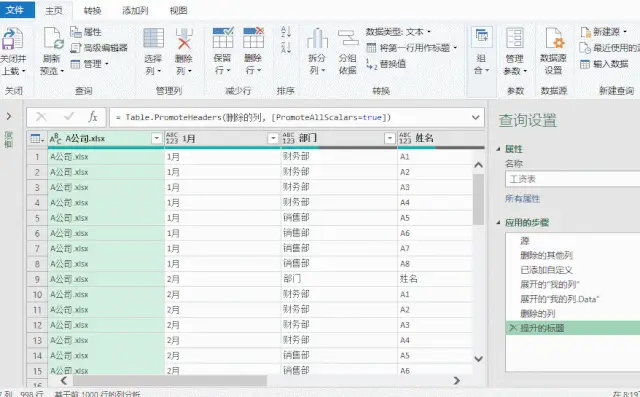640x397 pixels.
Task: Click the Refresh Preview (刷新预览) icon
Action: (x=53, y=39)
